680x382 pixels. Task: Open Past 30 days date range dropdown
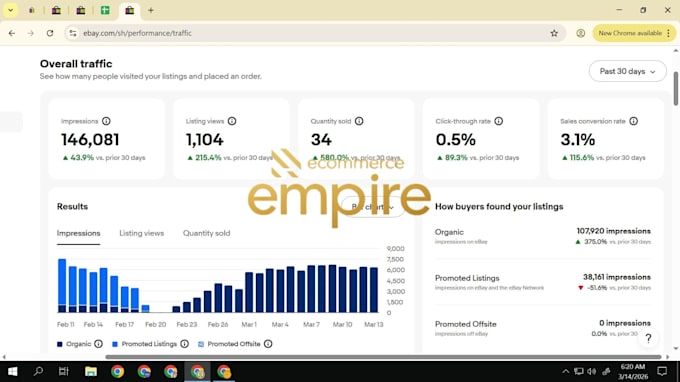[628, 71]
